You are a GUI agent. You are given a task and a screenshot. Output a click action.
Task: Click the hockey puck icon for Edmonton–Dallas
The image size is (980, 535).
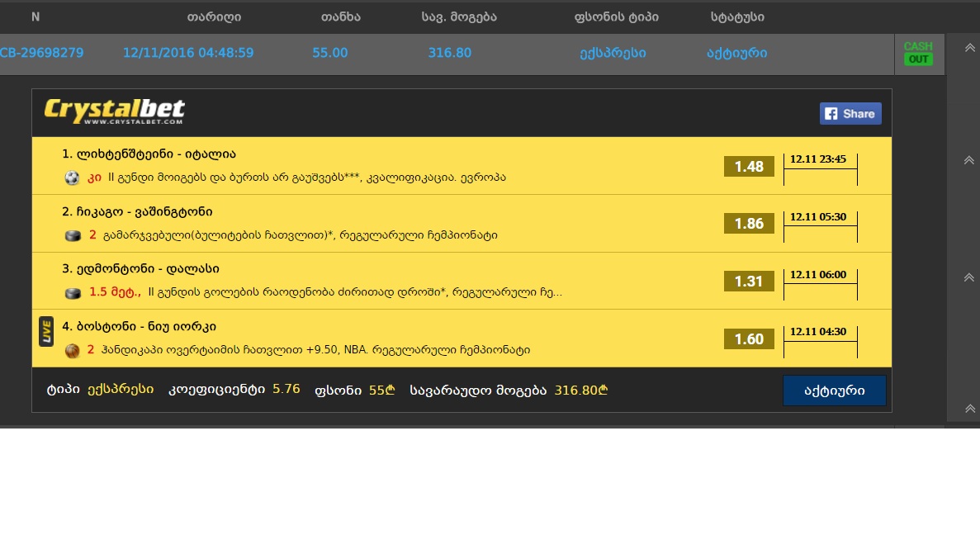point(73,293)
